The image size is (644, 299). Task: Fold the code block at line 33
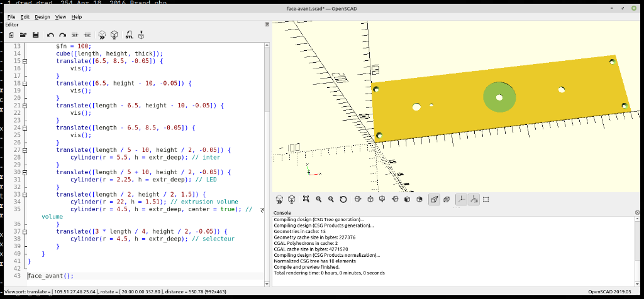[x=25, y=194]
